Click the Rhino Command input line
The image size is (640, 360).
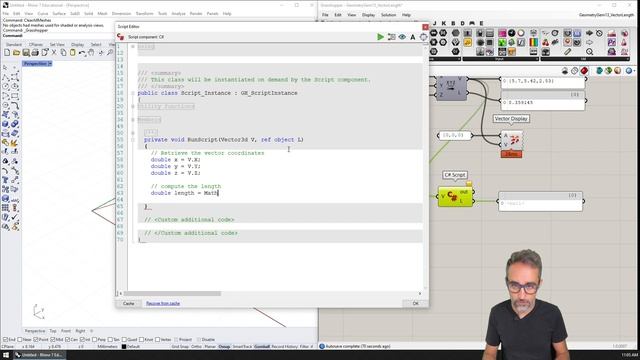[159, 36]
